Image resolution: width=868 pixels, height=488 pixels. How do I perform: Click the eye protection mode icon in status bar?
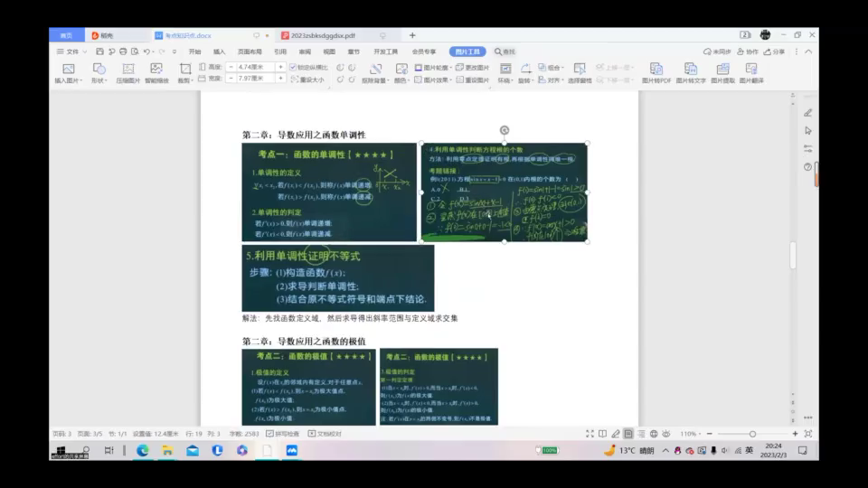[x=666, y=434]
